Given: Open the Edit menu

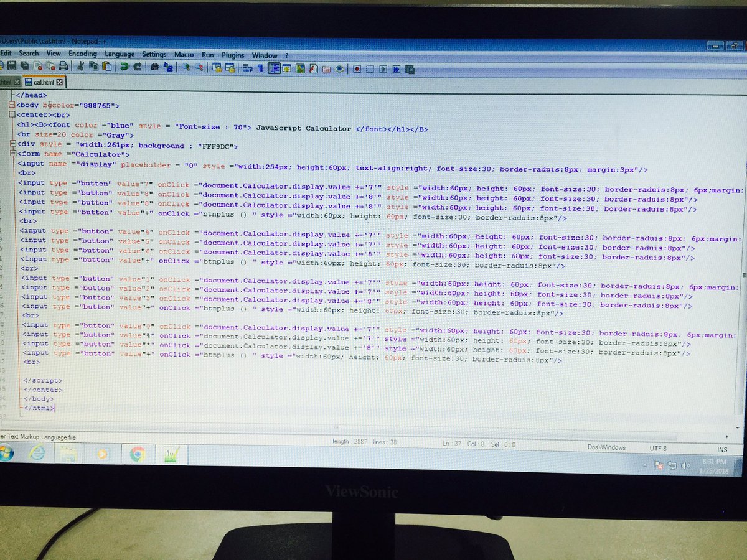Looking at the screenshot, I should [x=6, y=54].
